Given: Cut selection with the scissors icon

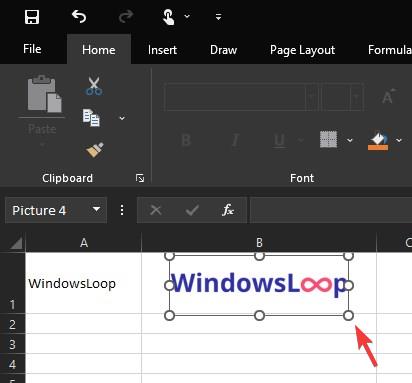Looking at the screenshot, I should click(x=94, y=86).
